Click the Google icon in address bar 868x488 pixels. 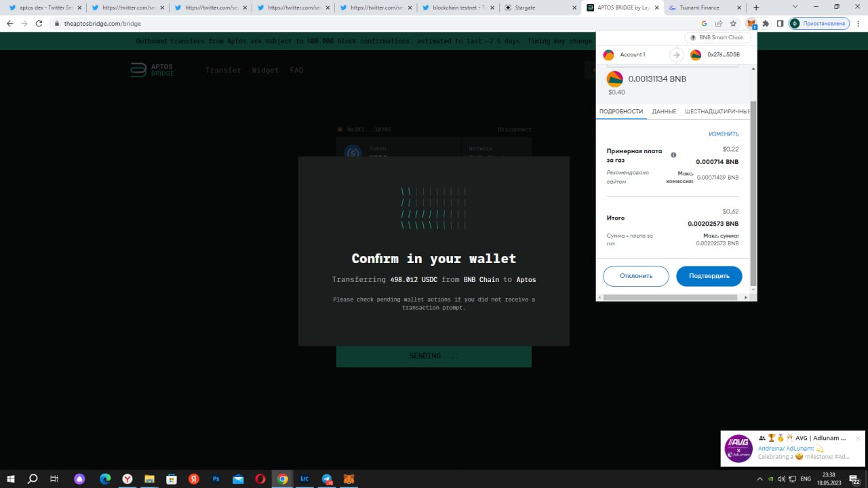(x=705, y=23)
